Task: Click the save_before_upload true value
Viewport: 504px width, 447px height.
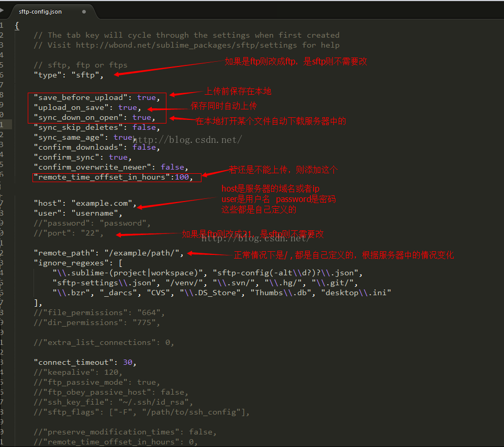Action: (146, 97)
